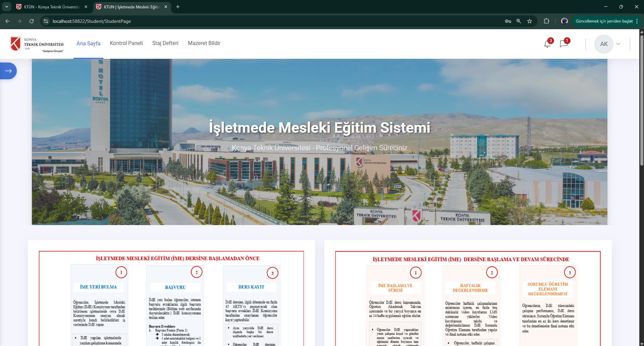
Task: Click the address bar URL field
Action: [235, 21]
